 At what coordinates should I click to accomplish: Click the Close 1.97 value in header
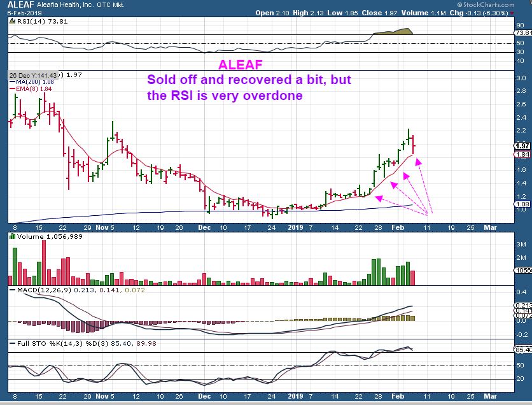click(379, 13)
